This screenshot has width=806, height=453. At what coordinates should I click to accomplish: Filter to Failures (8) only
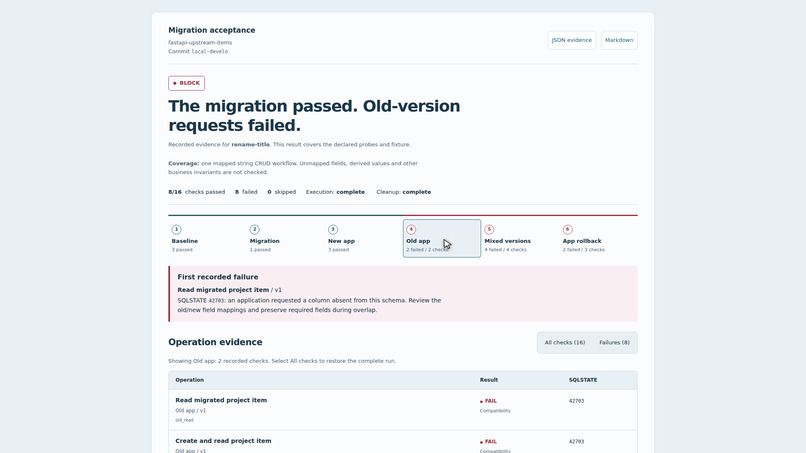coord(614,342)
